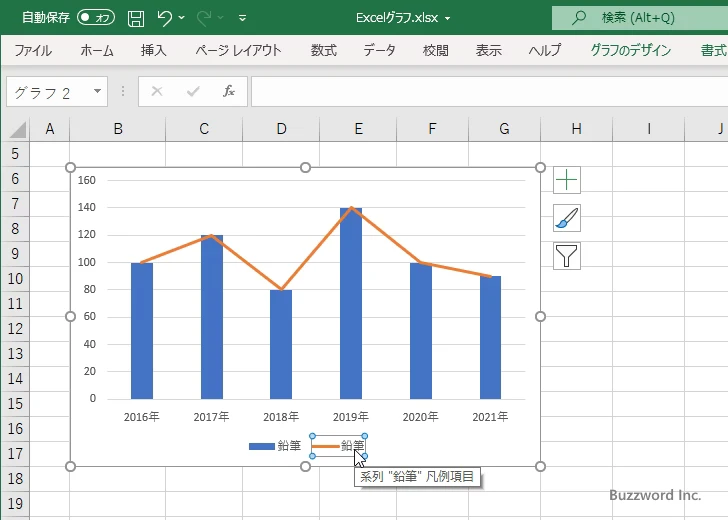Open Customize Quick Access Toolbar dropdown

pyautogui.click(x=242, y=18)
